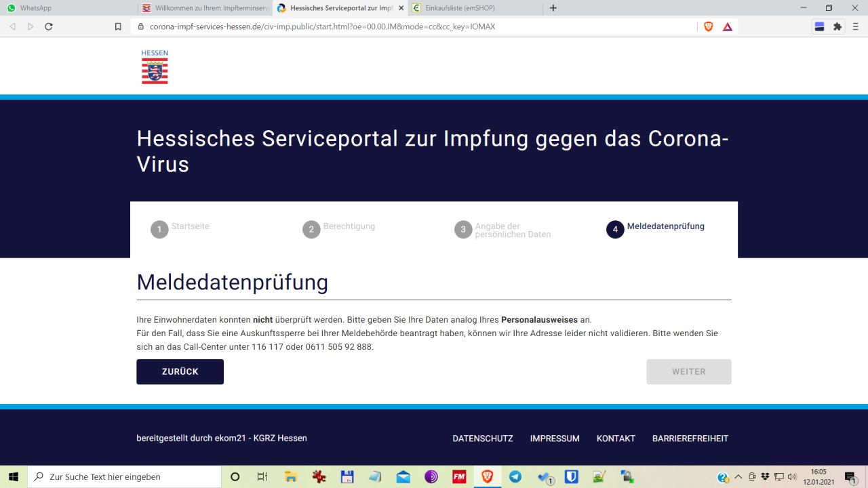Click the address bar URL field
The image size is (868, 488).
407,26
